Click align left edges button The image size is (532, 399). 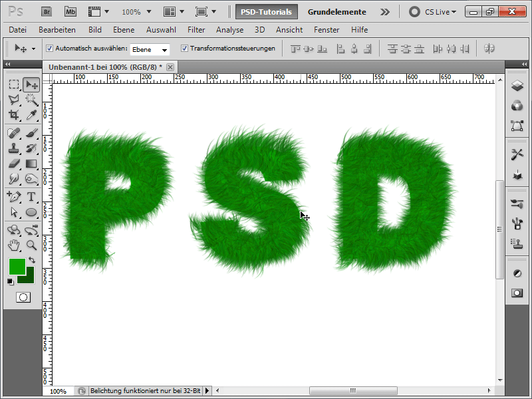coord(340,49)
